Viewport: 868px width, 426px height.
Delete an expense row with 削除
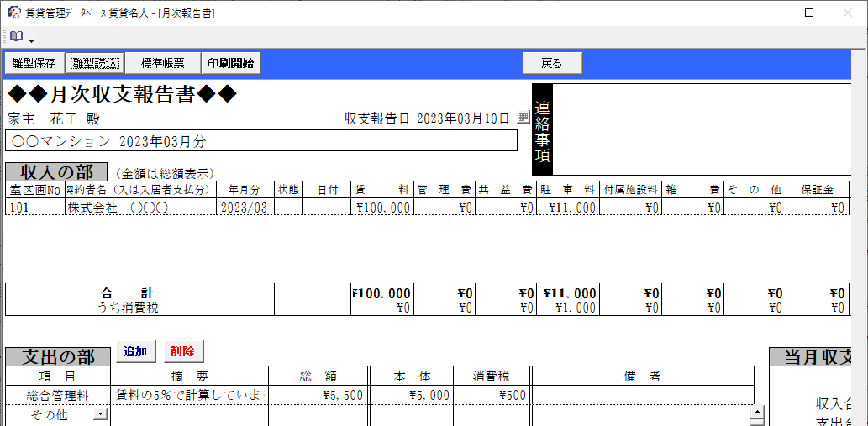182,351
